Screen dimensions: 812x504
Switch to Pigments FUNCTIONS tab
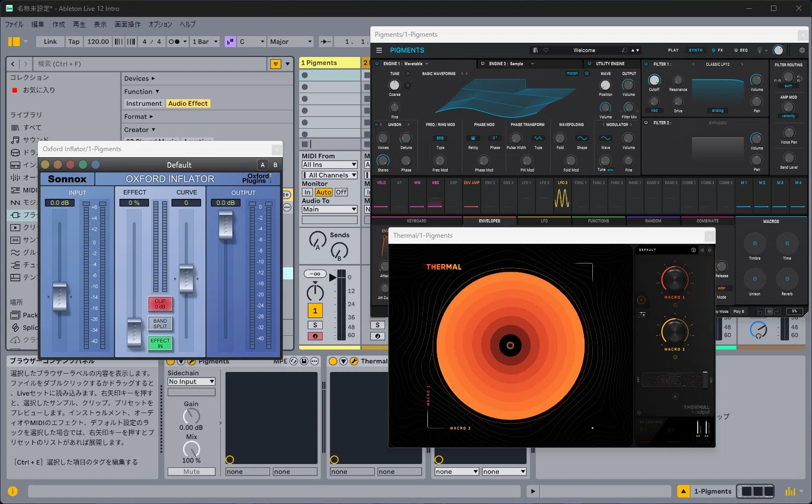[598, 221]
